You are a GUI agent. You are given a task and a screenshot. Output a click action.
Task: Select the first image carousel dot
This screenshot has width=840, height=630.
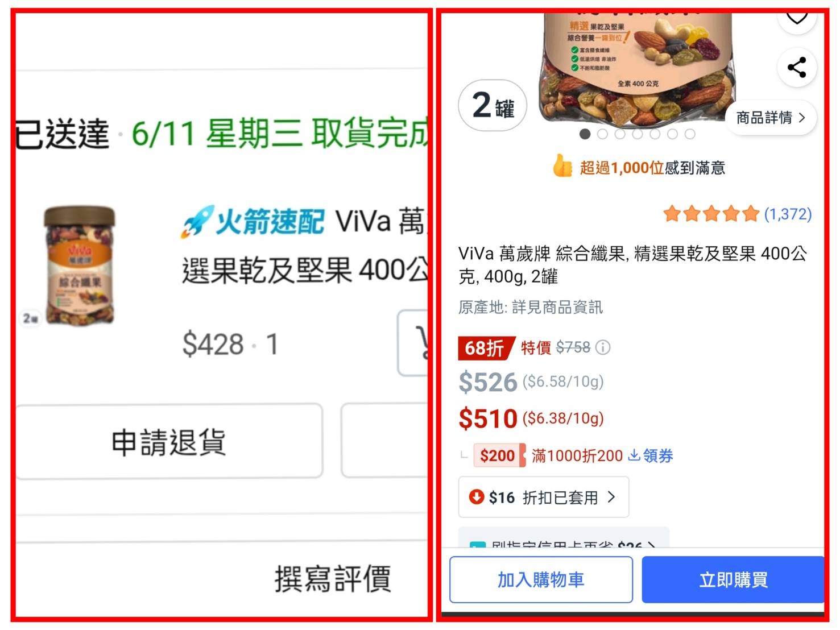click(x=585, y=134)
